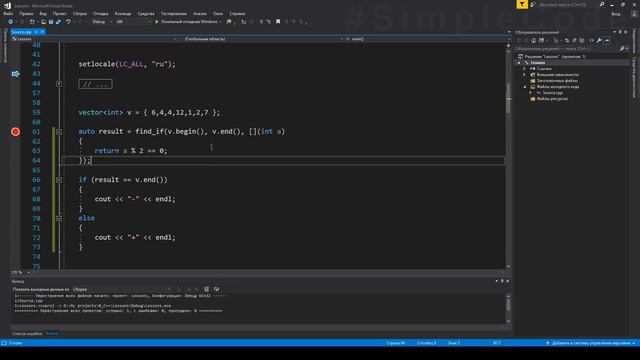Switch to Список ошибок tab
Viewport: 640px width, 360px height.
pos(27,333)
